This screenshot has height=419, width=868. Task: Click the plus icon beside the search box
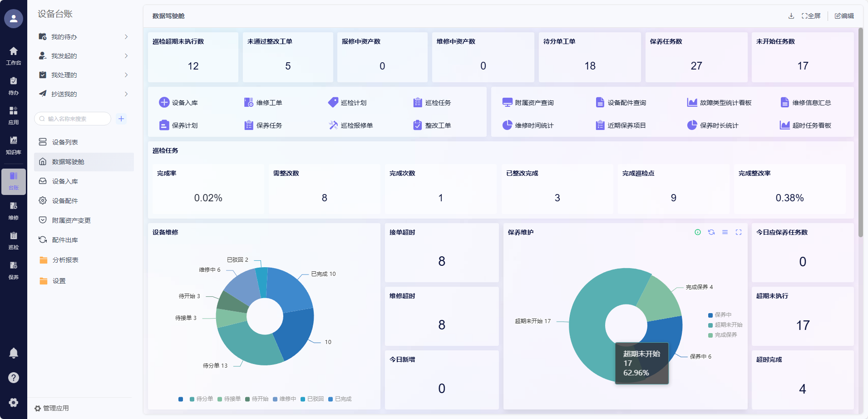tap(121, 119)
